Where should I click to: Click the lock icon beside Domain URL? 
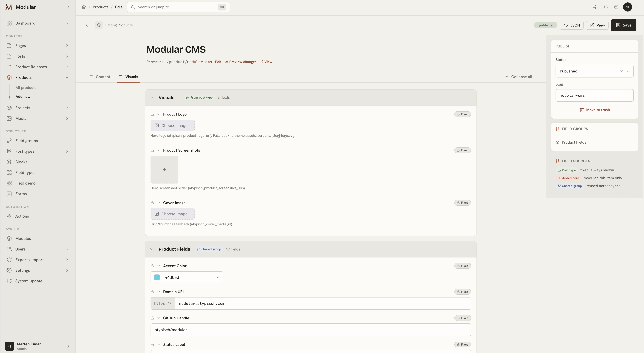pyautogui.click(x=152, y=292)
